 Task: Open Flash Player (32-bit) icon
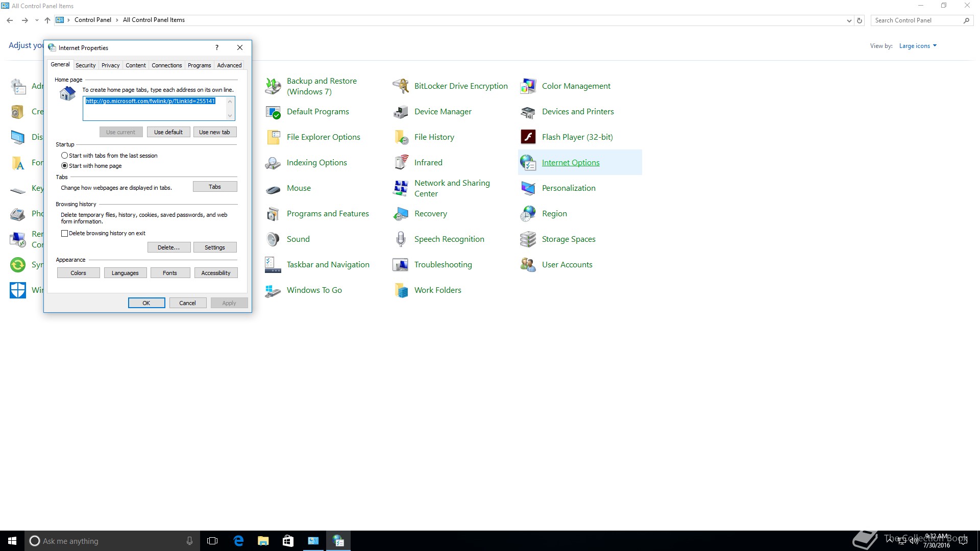[x=528, y=137]
